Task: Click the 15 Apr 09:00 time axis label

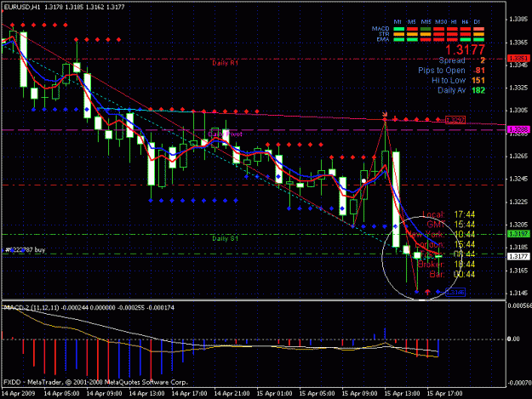Action: coord(360,394)
